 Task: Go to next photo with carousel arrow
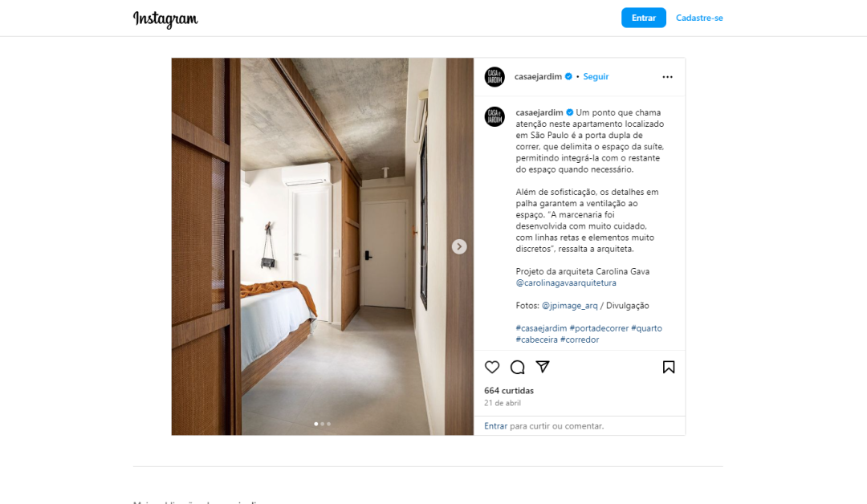tap(459, 246)
